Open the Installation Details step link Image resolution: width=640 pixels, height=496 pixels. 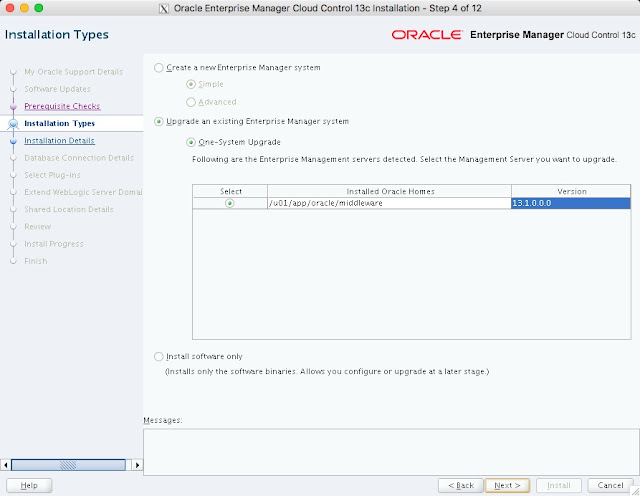pyautogui.click(x=59, y=140)
